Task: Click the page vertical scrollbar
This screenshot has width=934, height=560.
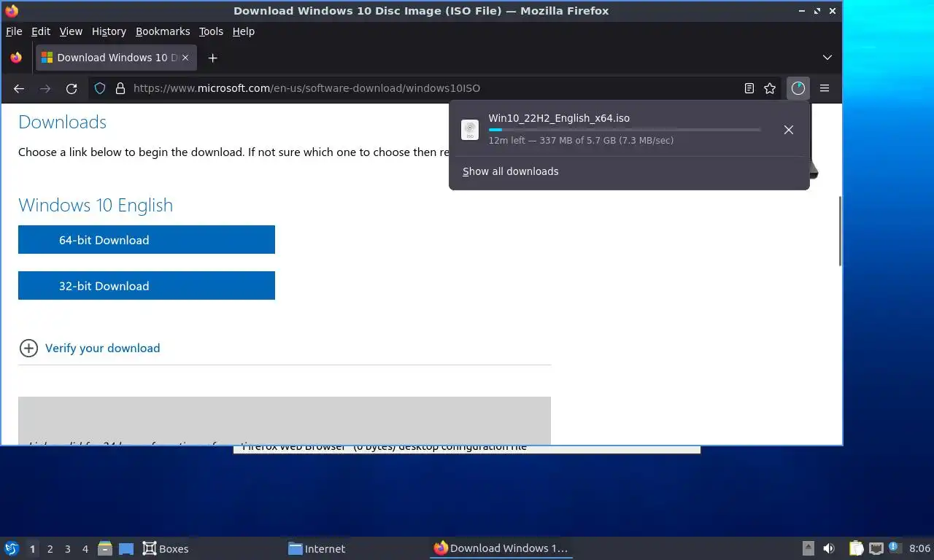Action: pyautogui.click(x=839, y=231)
